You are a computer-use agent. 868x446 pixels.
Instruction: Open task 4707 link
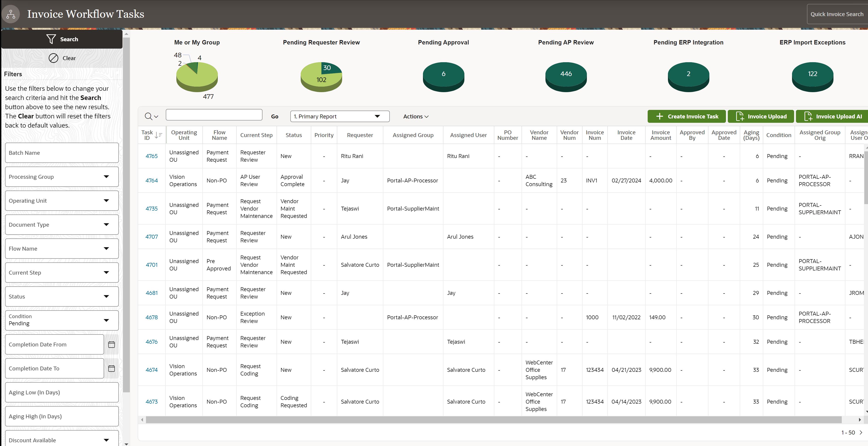[151, 237]
